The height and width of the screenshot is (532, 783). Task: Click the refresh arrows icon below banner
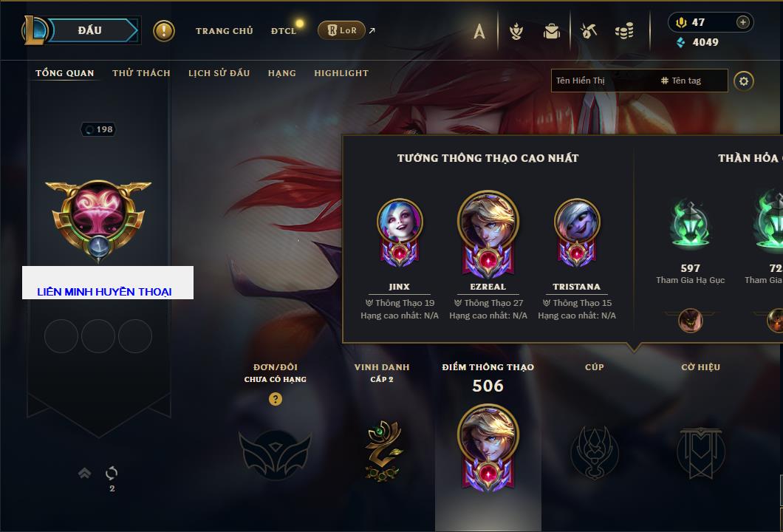(112, 473)
